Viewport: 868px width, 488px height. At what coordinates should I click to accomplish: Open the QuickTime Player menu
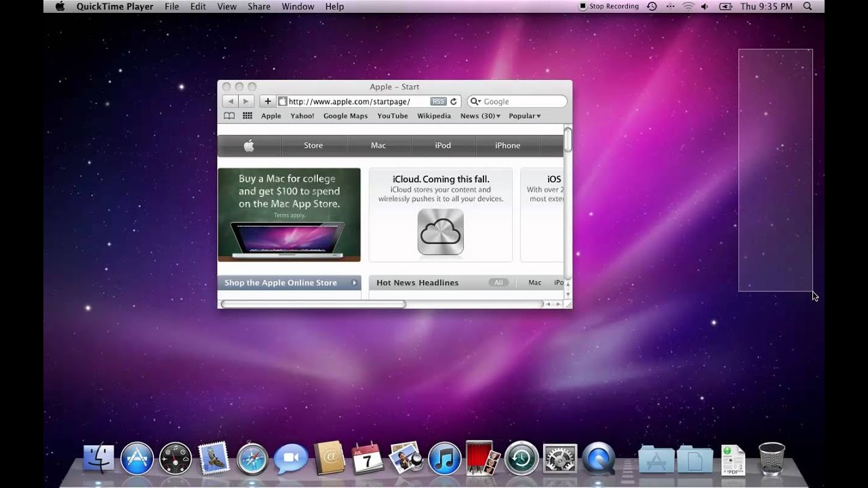click(x=115, y=6)
